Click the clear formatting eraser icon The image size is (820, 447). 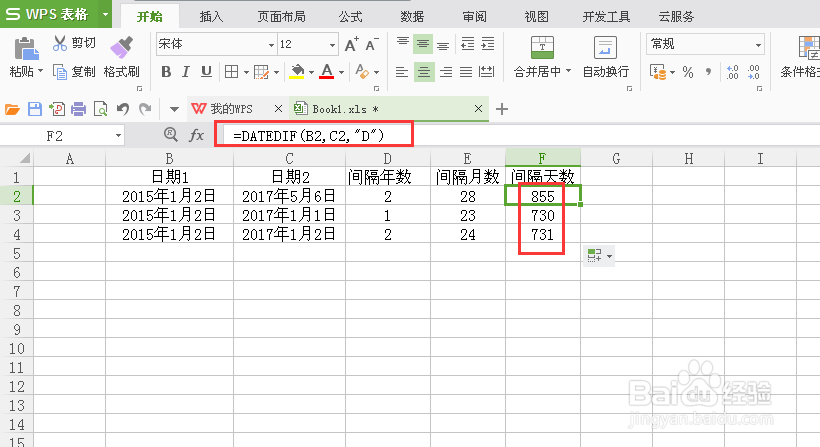[x=362, y=71]
